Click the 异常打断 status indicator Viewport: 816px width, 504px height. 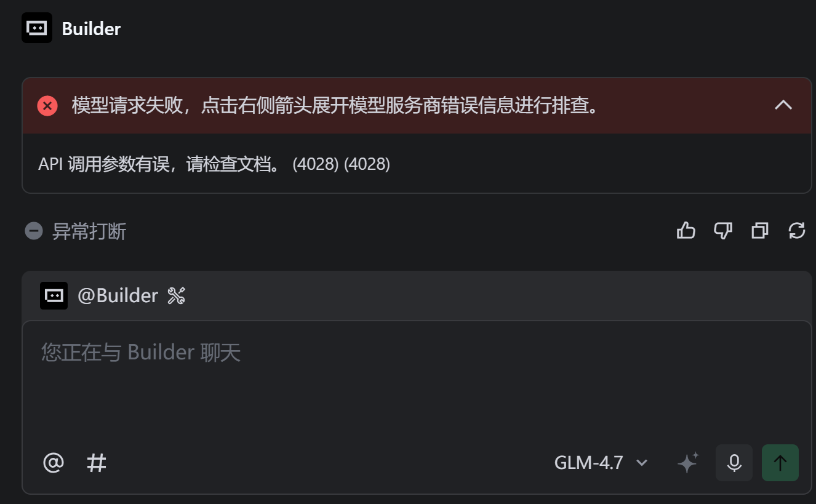pos(76,231)
